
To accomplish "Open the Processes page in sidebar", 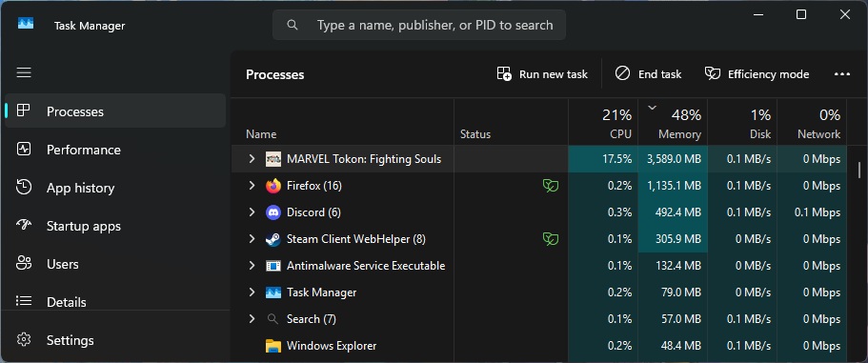I will 115,111.
